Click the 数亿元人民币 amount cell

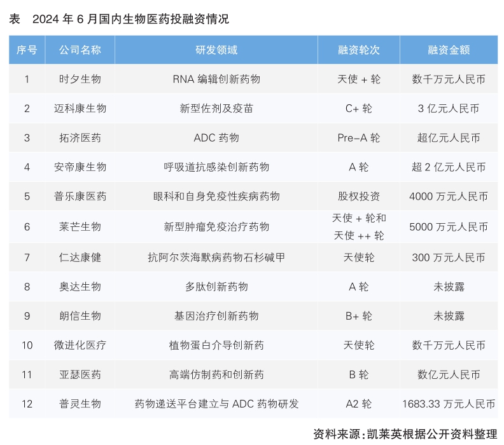449,374
